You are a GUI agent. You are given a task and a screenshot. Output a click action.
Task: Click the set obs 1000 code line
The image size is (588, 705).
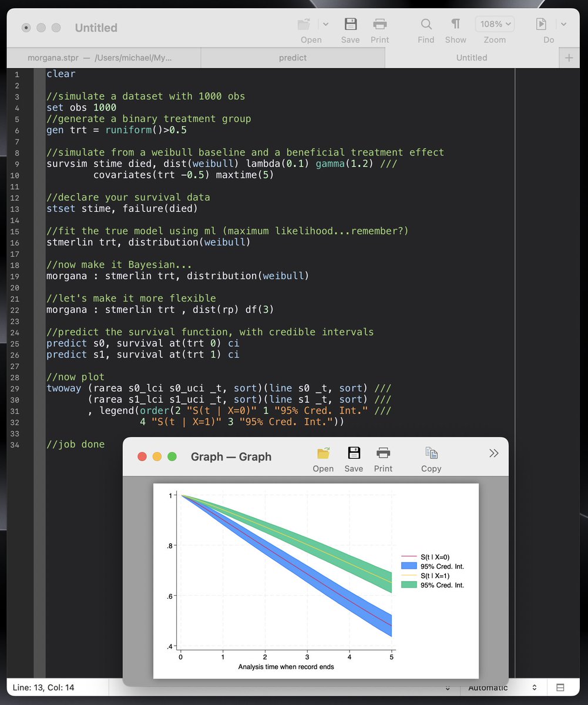click(x=82, y=108)
